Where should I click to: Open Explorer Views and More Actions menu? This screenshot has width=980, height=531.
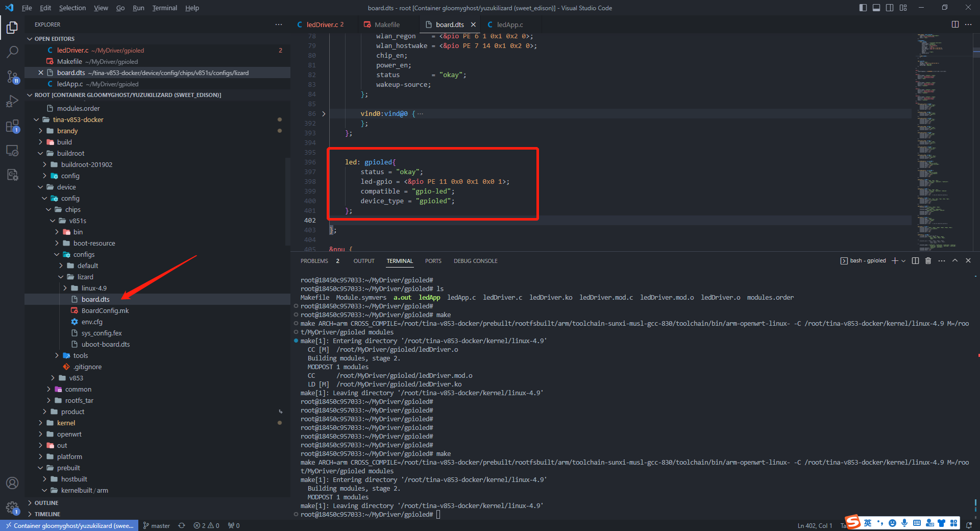(278, 25)
